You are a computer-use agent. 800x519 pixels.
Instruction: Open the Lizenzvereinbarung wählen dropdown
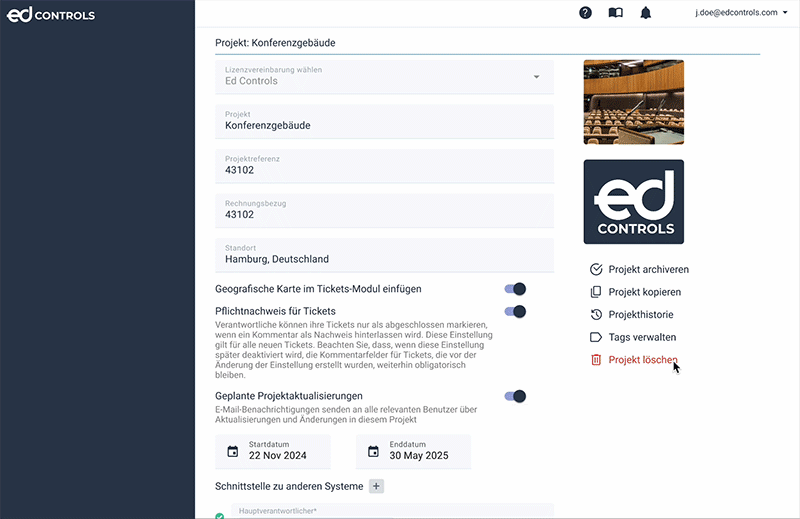click(x=384, y=77)
